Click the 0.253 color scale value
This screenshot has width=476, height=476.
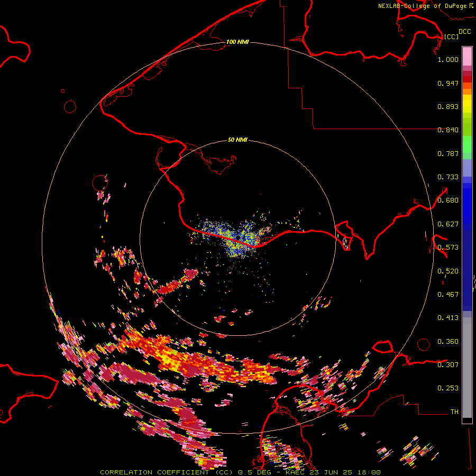(x=448, y=388)
